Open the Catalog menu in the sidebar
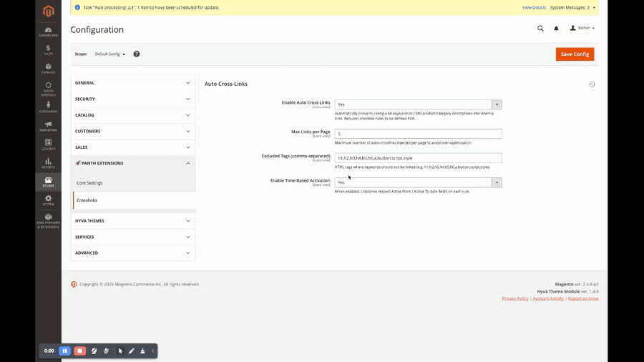This screenshot has width=644, height=362. [48, 68]
